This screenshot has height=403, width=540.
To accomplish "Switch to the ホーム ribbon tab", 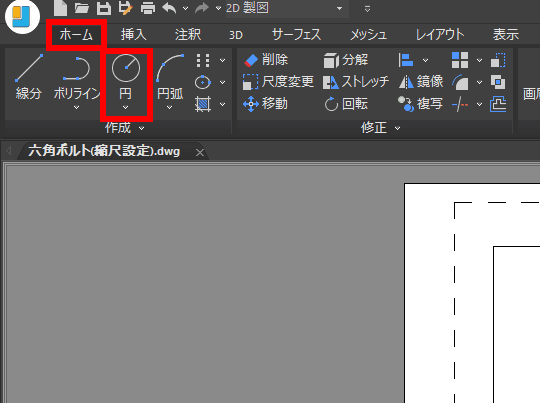I will 76,35.
